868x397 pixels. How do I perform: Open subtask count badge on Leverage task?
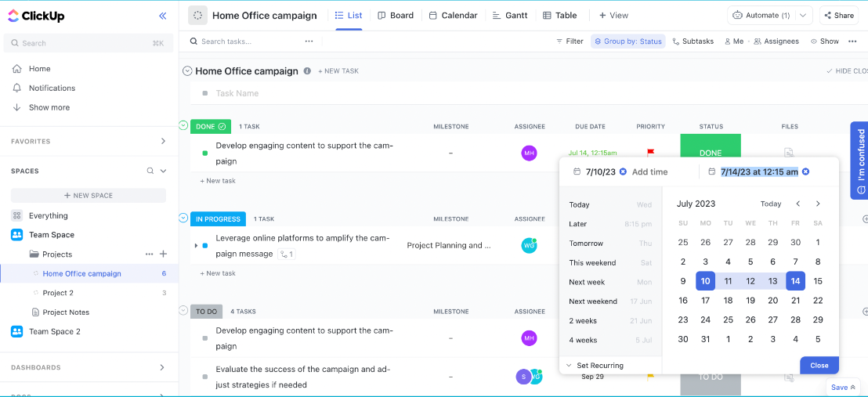(x=286, y=254)
